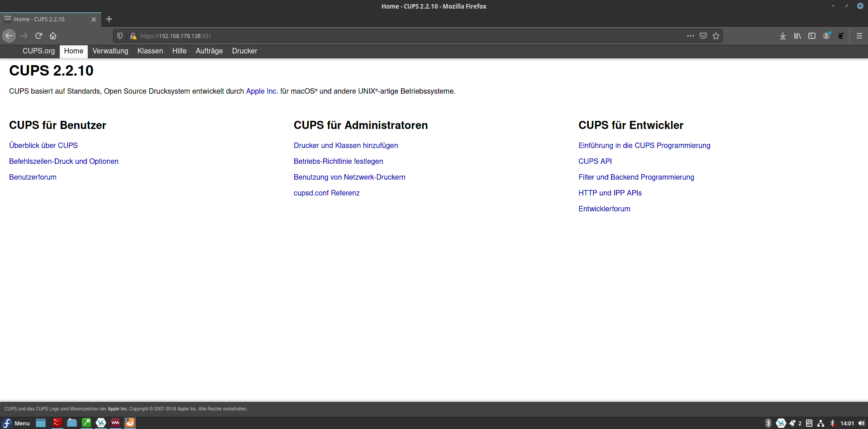
Task: Open the downloads panel arrow
Action: (783, 36)
